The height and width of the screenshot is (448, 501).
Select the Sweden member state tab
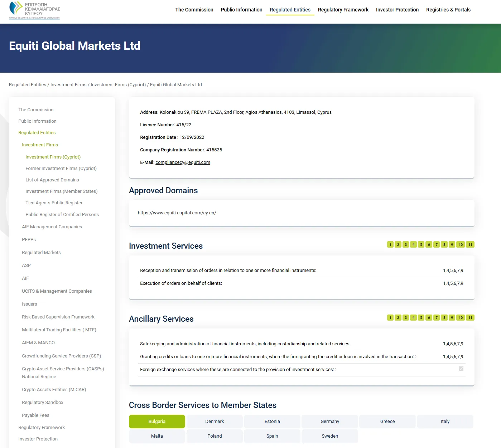coord(330,436)
